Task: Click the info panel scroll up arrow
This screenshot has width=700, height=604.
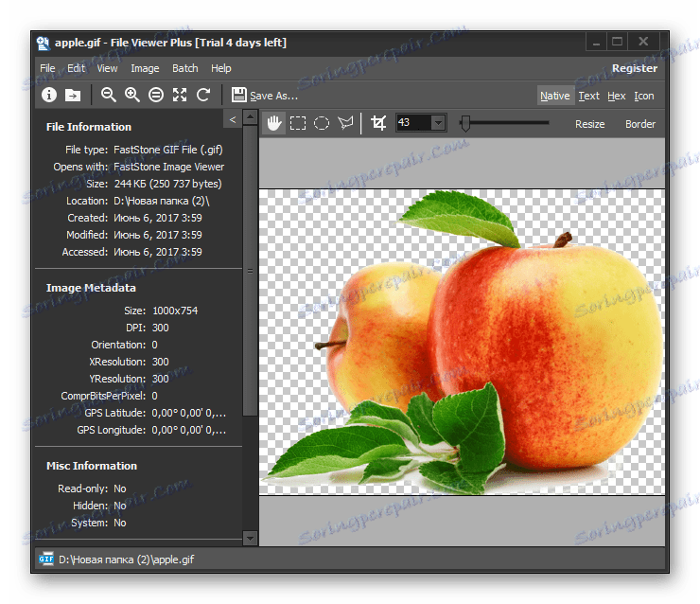Action: (250, 117)
